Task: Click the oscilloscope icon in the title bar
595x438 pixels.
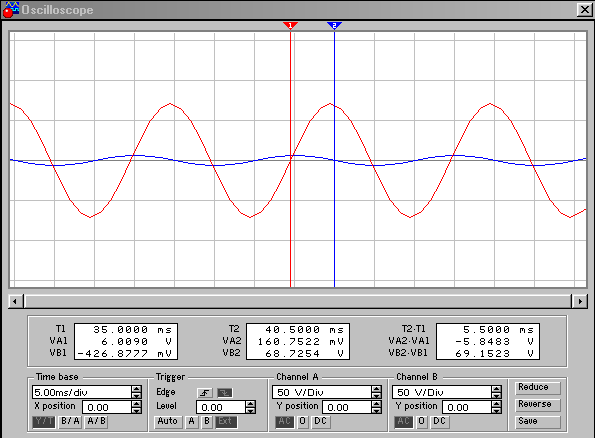Action: click(x=10, y=10)
